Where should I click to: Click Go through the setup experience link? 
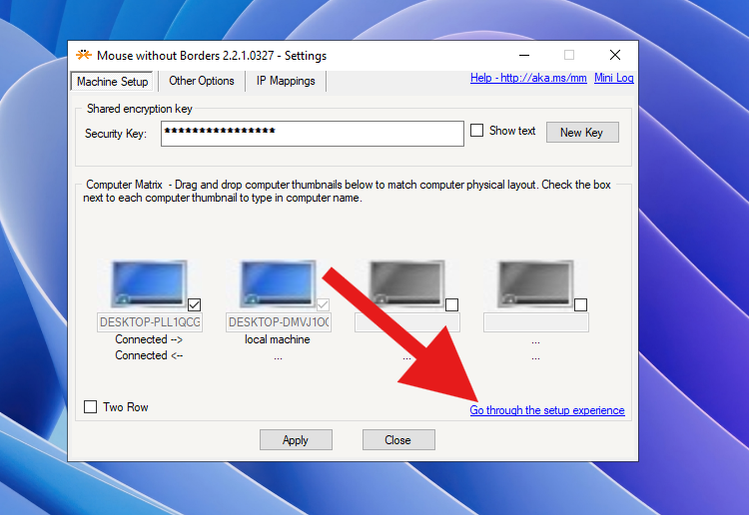(x=547, y=410)
